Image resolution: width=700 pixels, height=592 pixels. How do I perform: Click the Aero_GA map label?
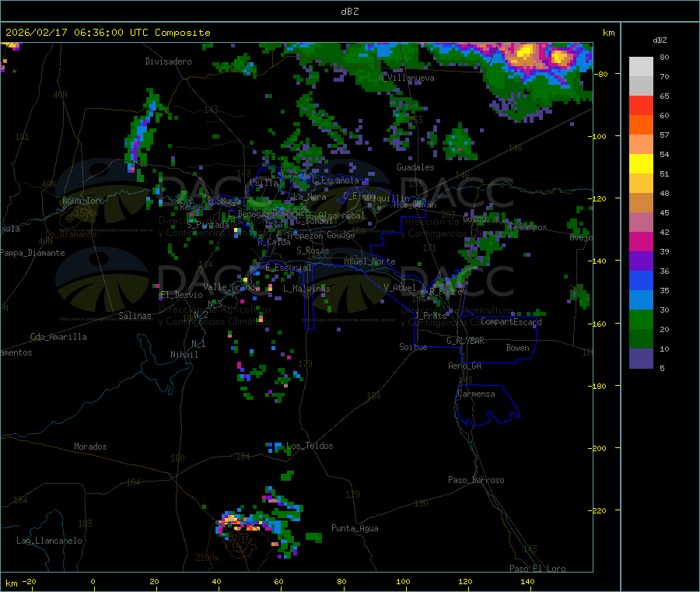pyautogui.click(x=464, y=366)
